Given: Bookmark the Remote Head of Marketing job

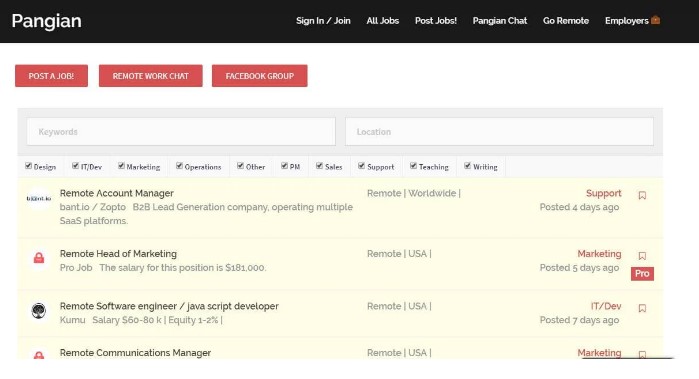Looking at the screenshot, I should 642,256.
